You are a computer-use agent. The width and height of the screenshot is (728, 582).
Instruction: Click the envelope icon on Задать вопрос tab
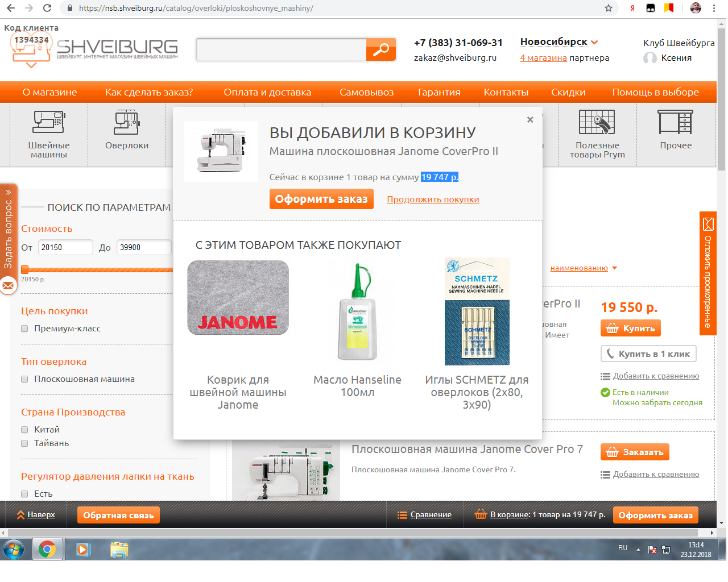click(x=8, y=285)
